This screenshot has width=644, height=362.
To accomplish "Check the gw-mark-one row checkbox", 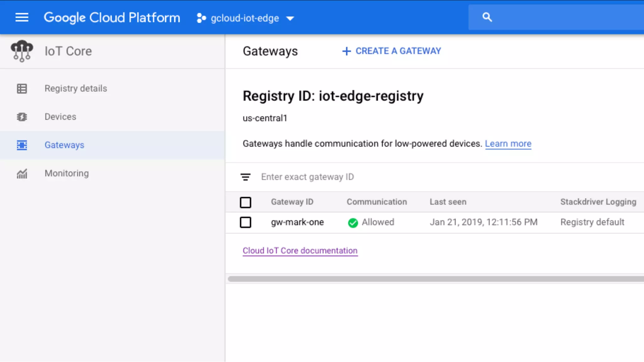I will 246,222.
